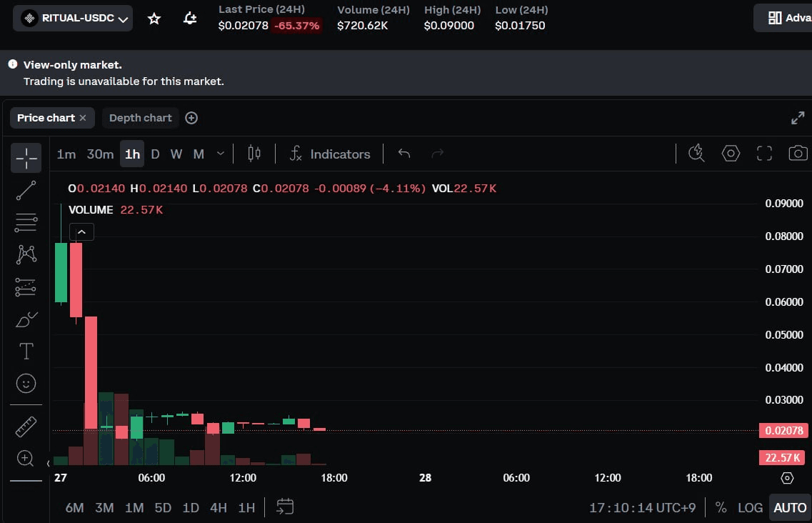Expand the more time intervals dropdown
Image resolution: width=812 pixels, height=523 pixels.
tap(220, 154)
